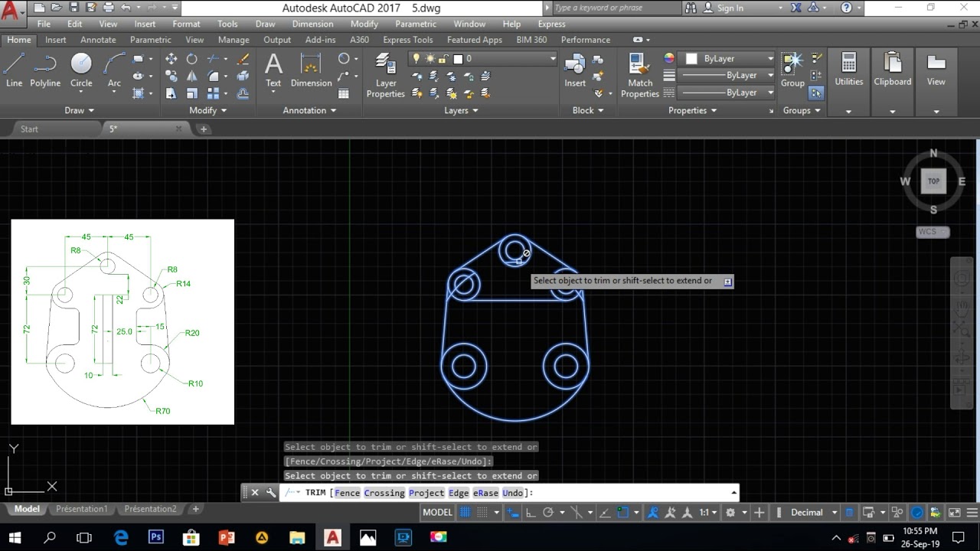Image resolution: width=980 pixels, height=551 pixels.
Task: Click Sign In link in title bar
Action: click(730, 8)
